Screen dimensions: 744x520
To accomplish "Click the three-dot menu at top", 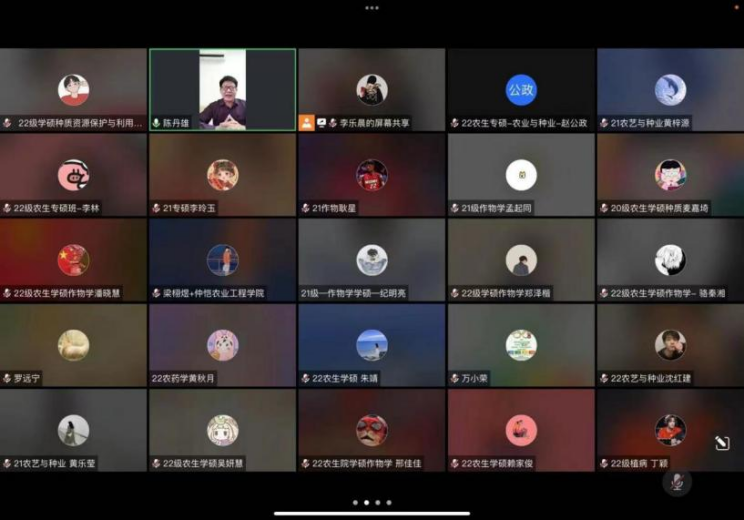I will click(372, 7).
